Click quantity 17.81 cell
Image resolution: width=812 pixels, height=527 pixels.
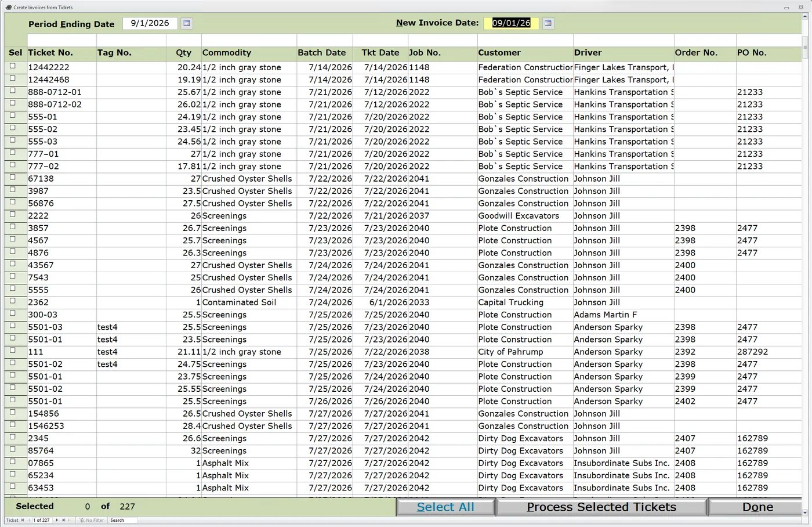(184, 167)
